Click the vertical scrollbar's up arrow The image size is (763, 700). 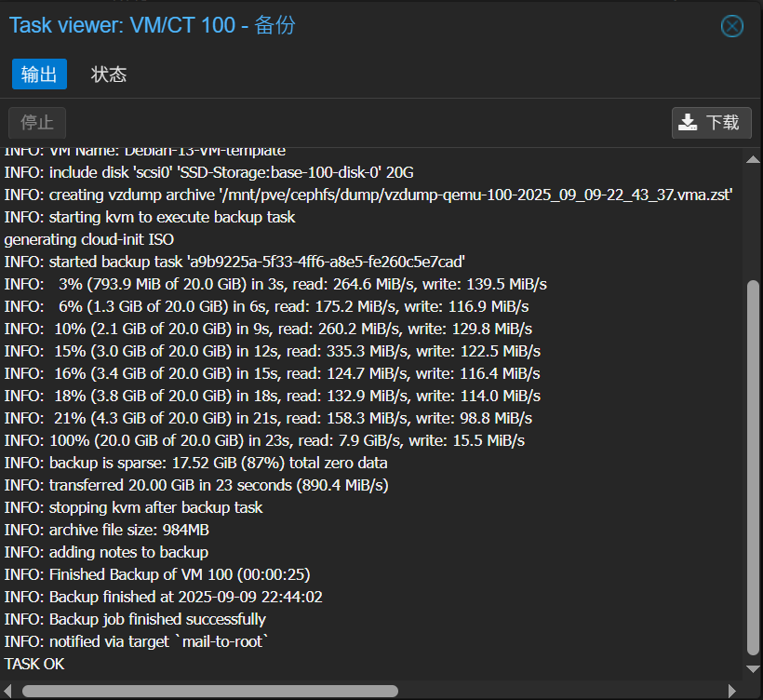pyautogui.click(x=754, y=160)
